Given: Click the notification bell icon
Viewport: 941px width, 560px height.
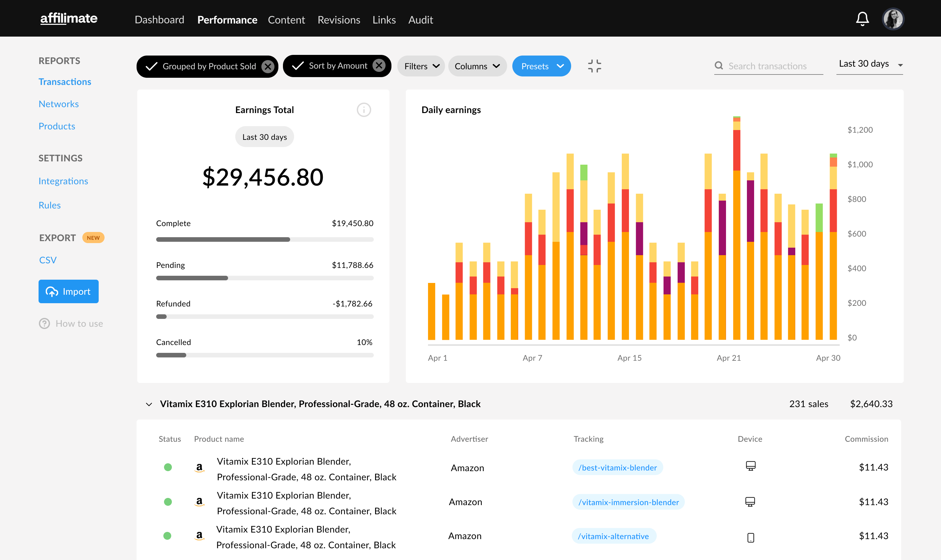Looking at the screenshot, I should click(x=864, y=18).
